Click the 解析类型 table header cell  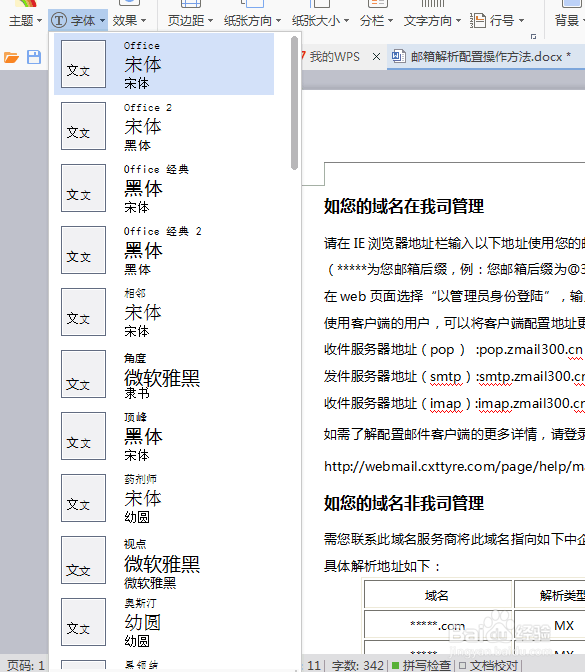click(550, 595)
